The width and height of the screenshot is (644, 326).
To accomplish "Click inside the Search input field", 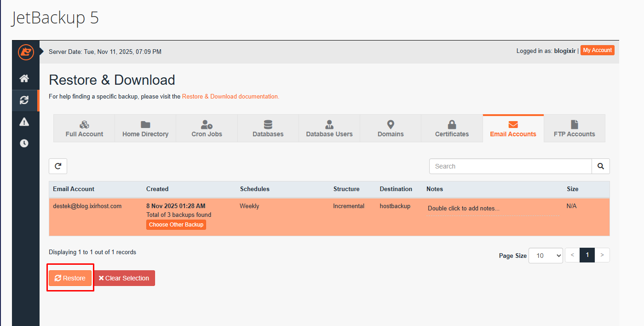I will (510, 166).
